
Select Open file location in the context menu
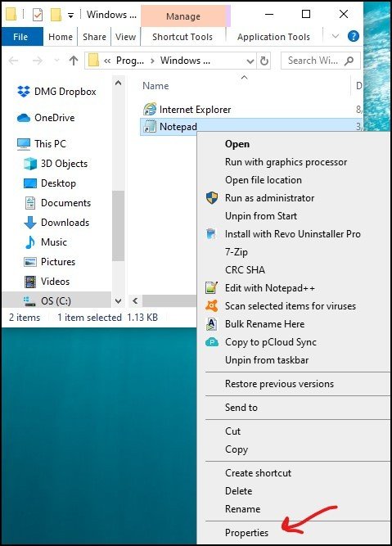[264, 180]
